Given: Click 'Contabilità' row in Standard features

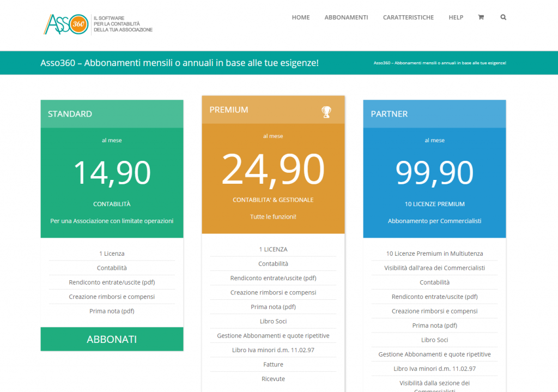Looking at the screenshot, I should pos(112,268).
